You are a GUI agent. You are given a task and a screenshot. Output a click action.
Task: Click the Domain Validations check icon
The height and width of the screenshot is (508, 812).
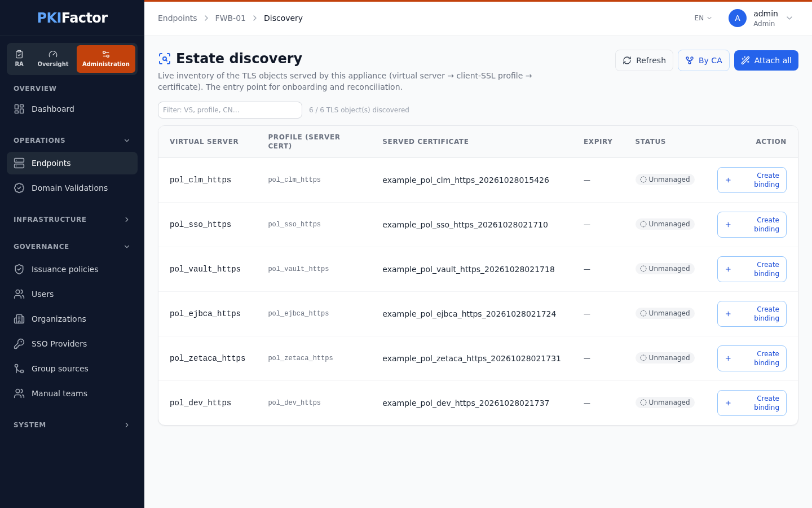[x=19, y=188]
